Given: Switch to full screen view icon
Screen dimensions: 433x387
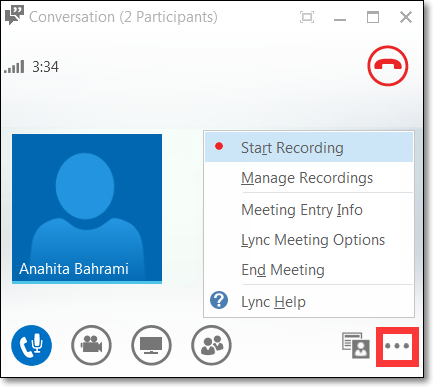Looking at the screenshot, I should (x=307, y=17).
